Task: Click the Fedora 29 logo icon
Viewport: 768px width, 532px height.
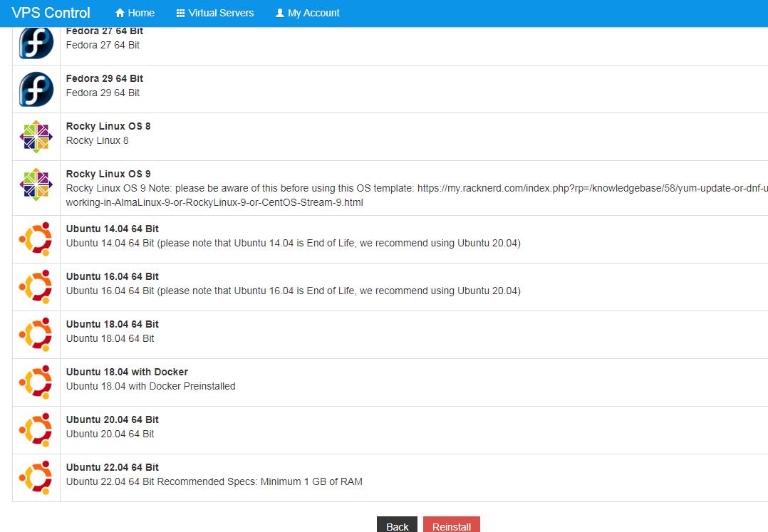Action: point(36,89)
